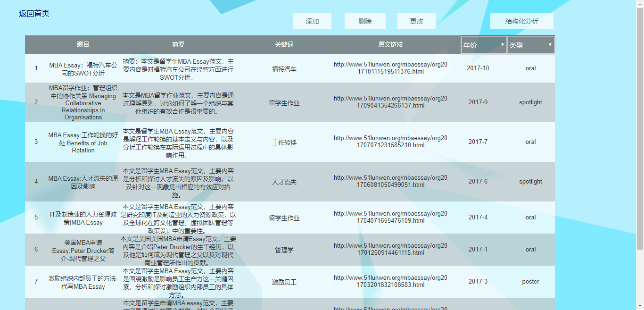Click row number 7 cell
The height and width of the screenshot is (310, 644).
36,282
